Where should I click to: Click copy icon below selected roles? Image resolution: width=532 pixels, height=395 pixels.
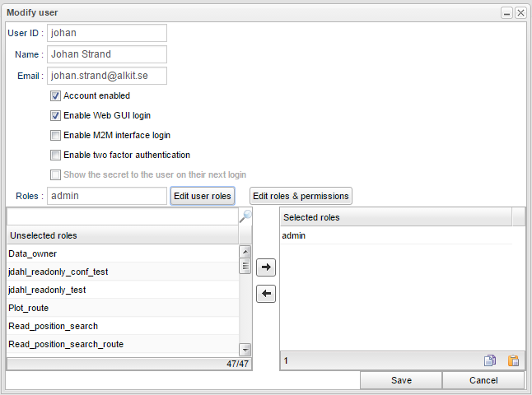click(x=490, y=360)
